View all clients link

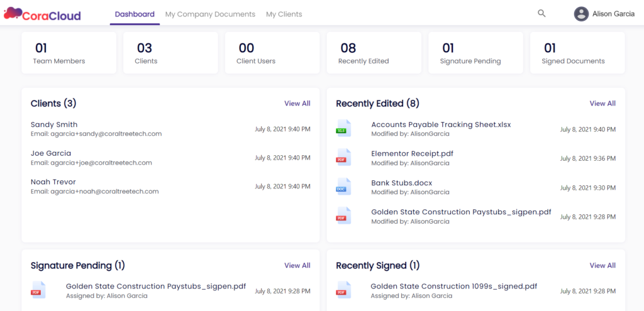(x=297, y=104)
